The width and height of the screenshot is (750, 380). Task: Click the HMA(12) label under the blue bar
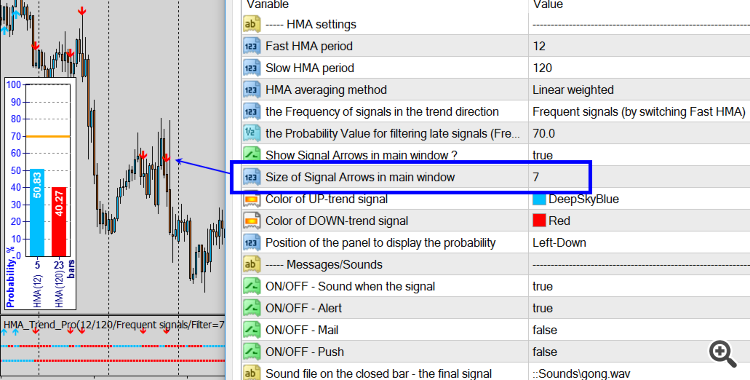pyautogui.click(x=38, y=290)
